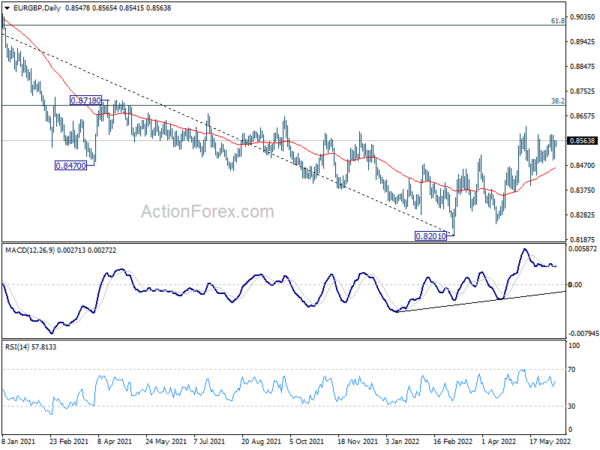Screen dimensions: 600x450
Task: Select the 0.84700 price axis value
Action: click(x=582, y=165)
